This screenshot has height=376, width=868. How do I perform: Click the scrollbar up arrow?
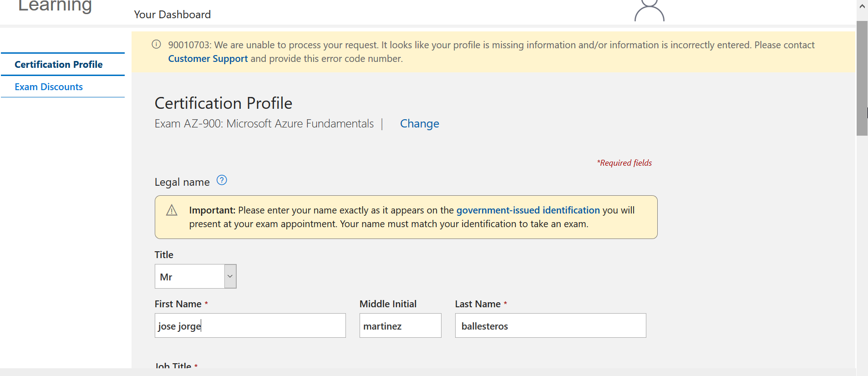tap(862, 6)
